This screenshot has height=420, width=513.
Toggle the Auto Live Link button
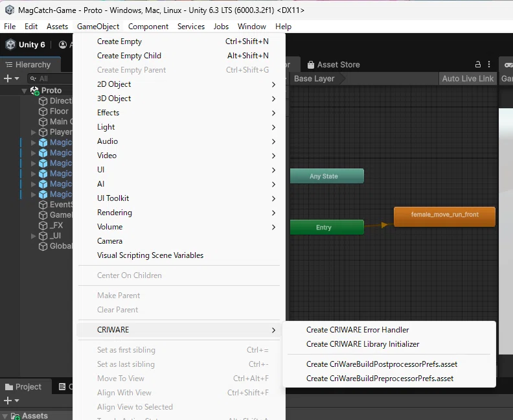coord(468,79)
